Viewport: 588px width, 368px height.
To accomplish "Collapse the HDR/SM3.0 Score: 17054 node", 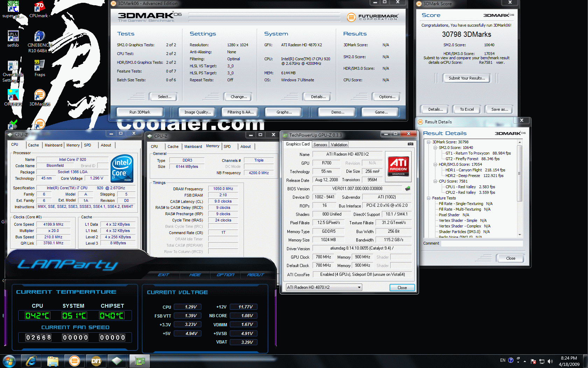I will pos(435,164).
